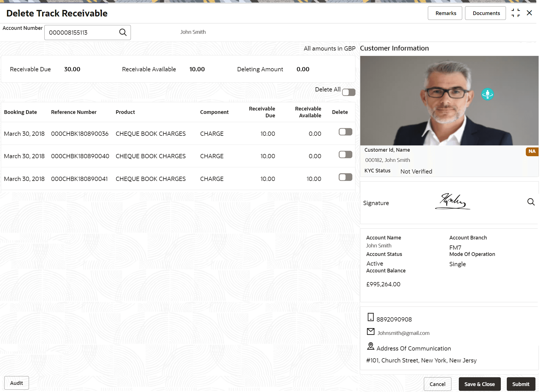
Task: Click the Audit button
Action: point(16,383)
